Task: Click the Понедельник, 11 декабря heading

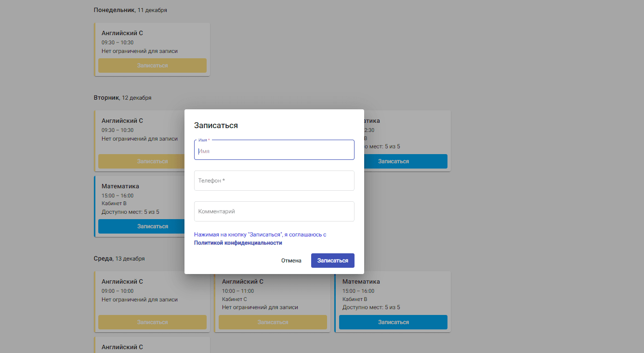Action: pos(130,10)
